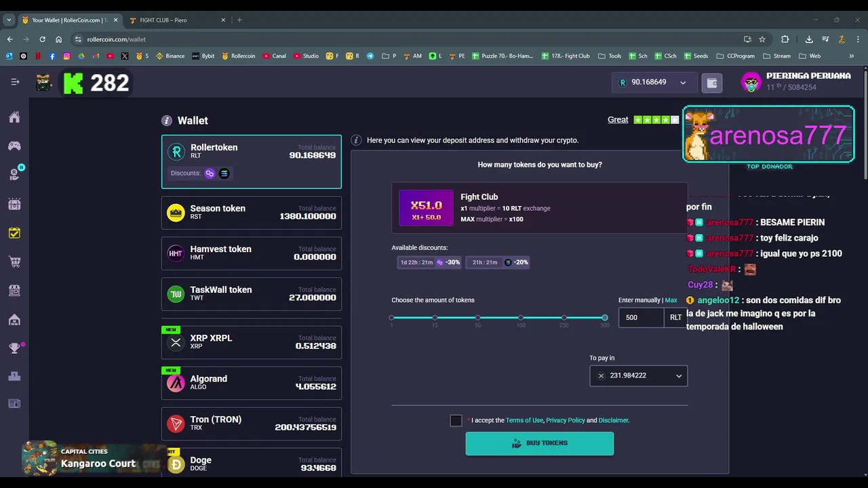Image resolution: width=868 pixels, height=488 pixels.
Task: Open the 178.- Fight Club bookmark
Action: [566, 56]
